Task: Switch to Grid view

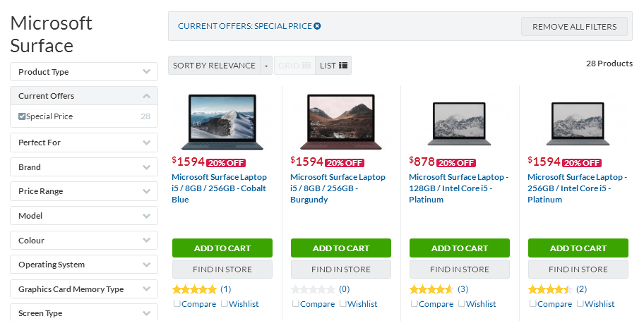Action: (294, 66)
